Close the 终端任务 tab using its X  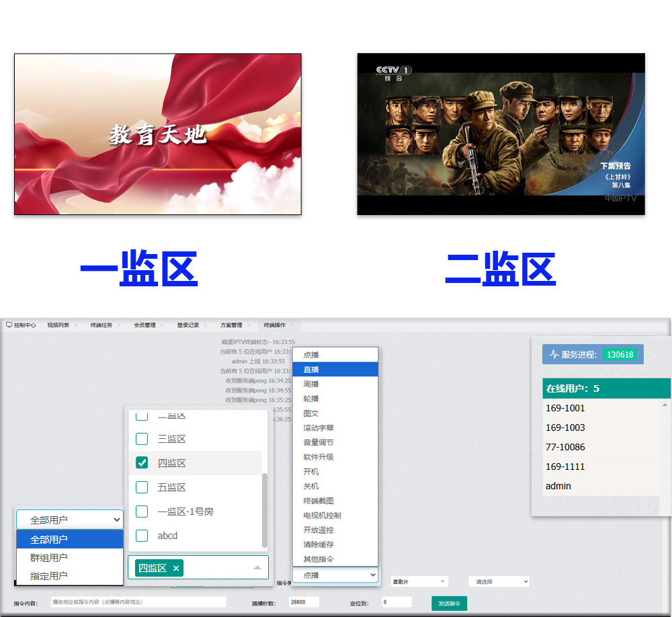(119, 325)
